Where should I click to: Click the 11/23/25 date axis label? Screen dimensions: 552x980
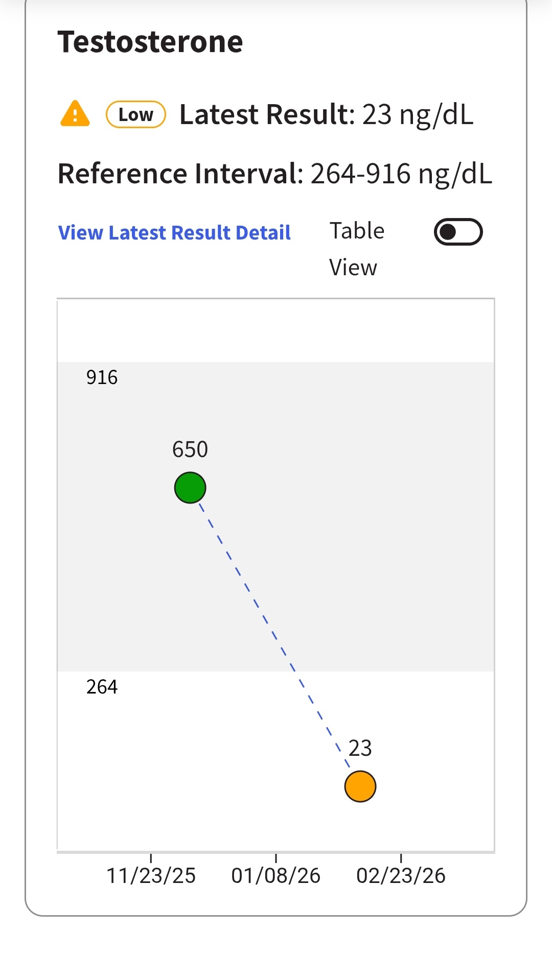pos(151,875)
